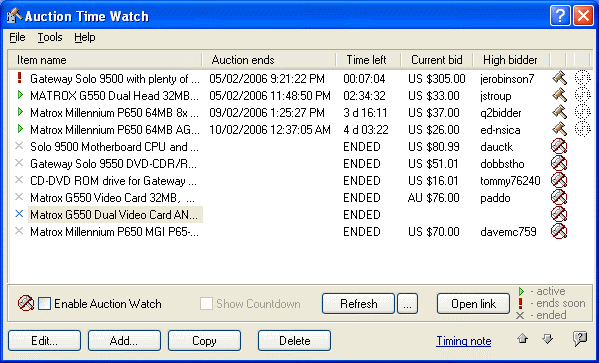Click the red exclamation ends-soon status icon
Screen dimensions: 599x363
click(20, 78)
